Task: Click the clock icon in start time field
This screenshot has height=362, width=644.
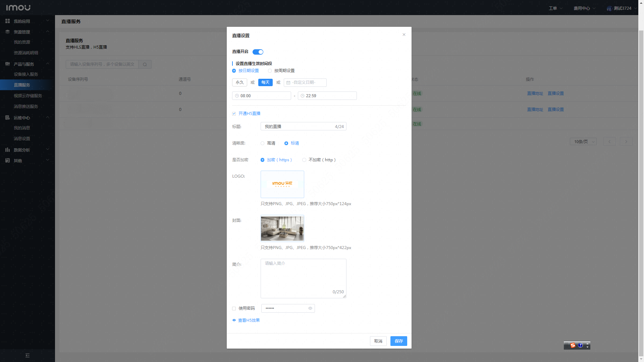Action: pyautogui.click(x=237, y=96)
